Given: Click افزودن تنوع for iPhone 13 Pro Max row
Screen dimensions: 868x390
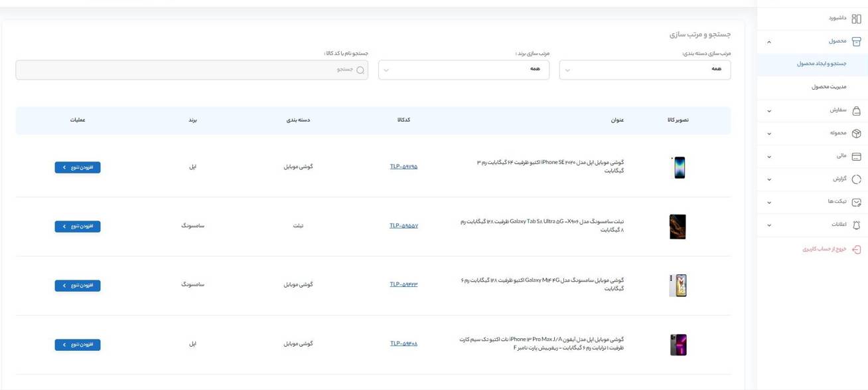Looking at the screenshot, I should 78,345.
